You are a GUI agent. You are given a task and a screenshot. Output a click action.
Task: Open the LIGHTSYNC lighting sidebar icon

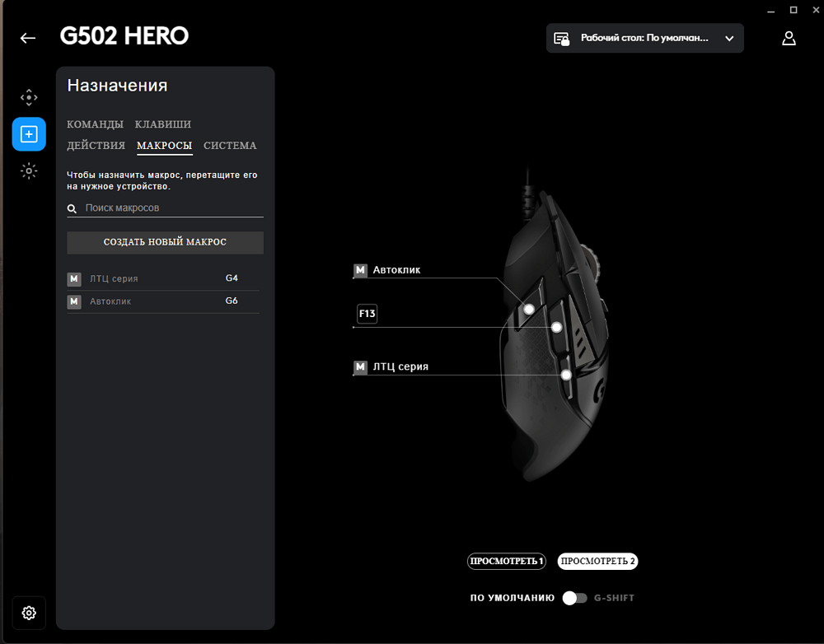click(x=29, y=171)
